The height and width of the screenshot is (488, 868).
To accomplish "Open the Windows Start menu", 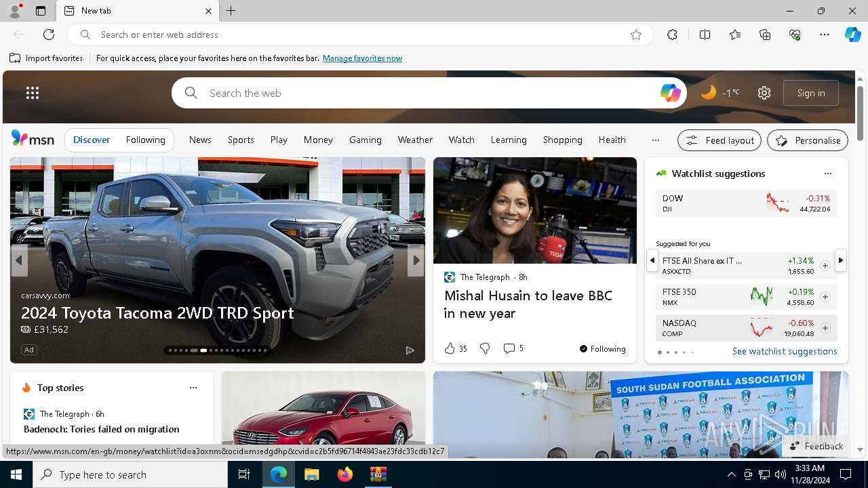I will (16, 474).
